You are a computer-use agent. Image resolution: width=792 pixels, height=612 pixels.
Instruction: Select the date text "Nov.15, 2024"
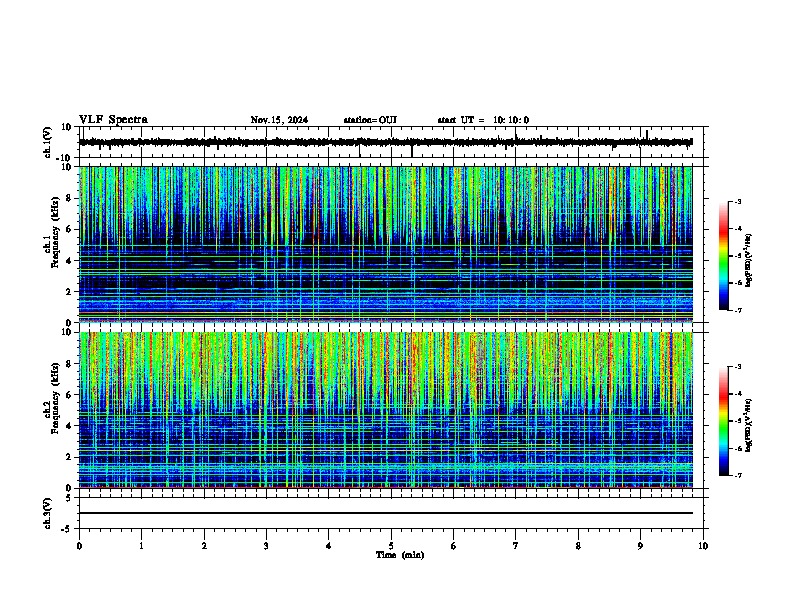click(279, 120)
